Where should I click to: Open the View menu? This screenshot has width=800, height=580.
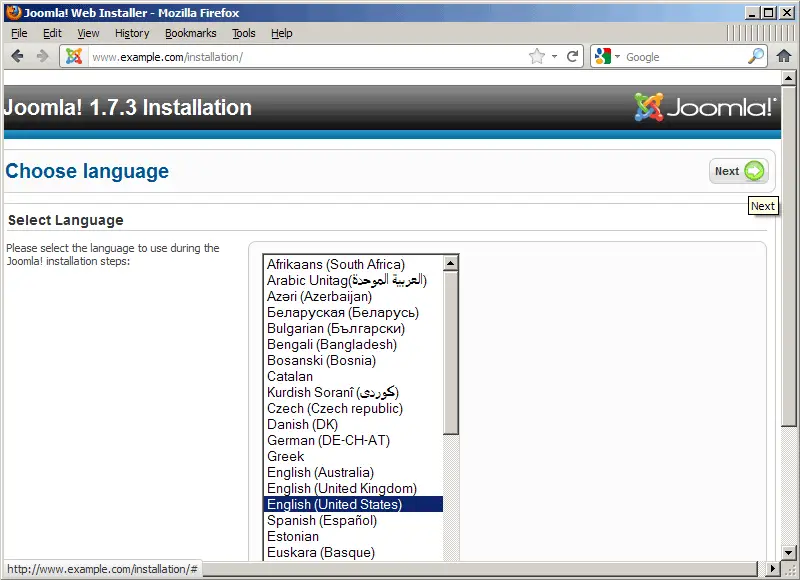88,33
